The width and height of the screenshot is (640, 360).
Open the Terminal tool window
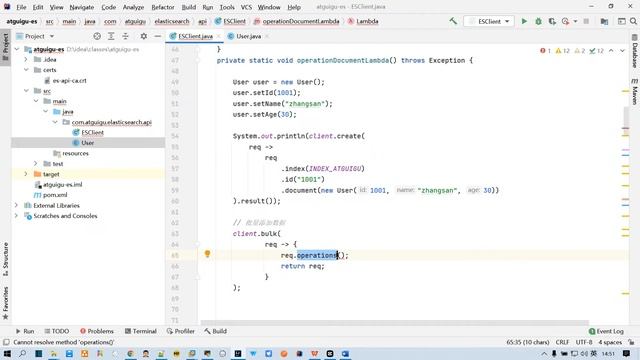(x=140, y=331)
